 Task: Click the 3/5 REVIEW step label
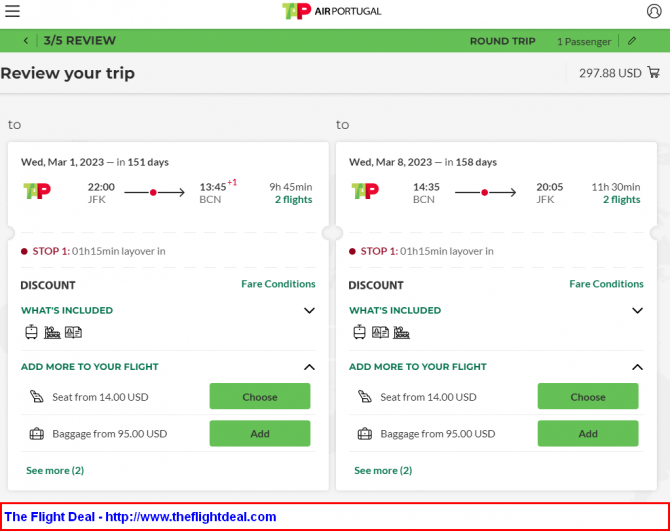click(x=79, y=41)
